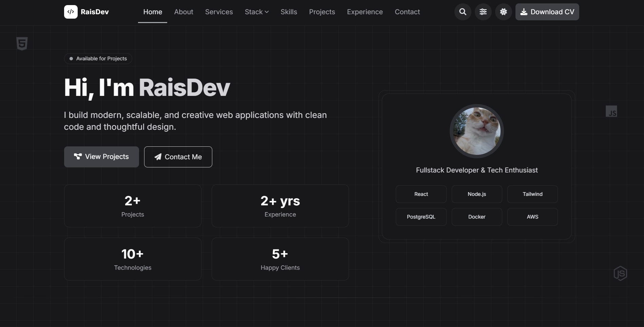This screenshot has height=327, width=644.
Task: Toggle the theme with the sun icon
Action: coord(503,12)
